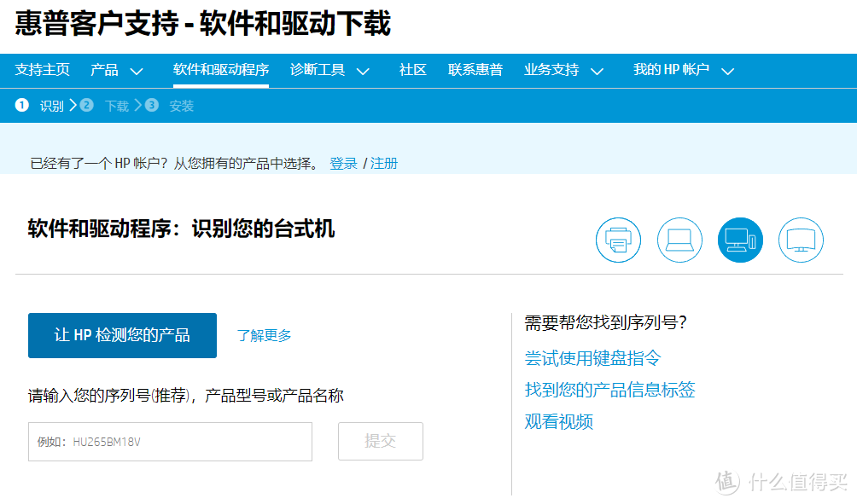Click step 3 安装 in progress bar

(169, 106)
